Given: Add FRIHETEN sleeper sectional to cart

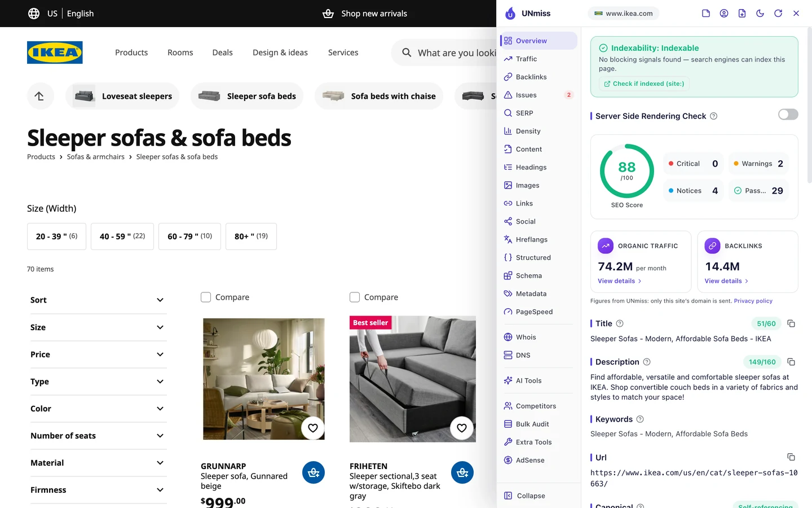Looking at the screenshot, I should (x=462, y=472).
